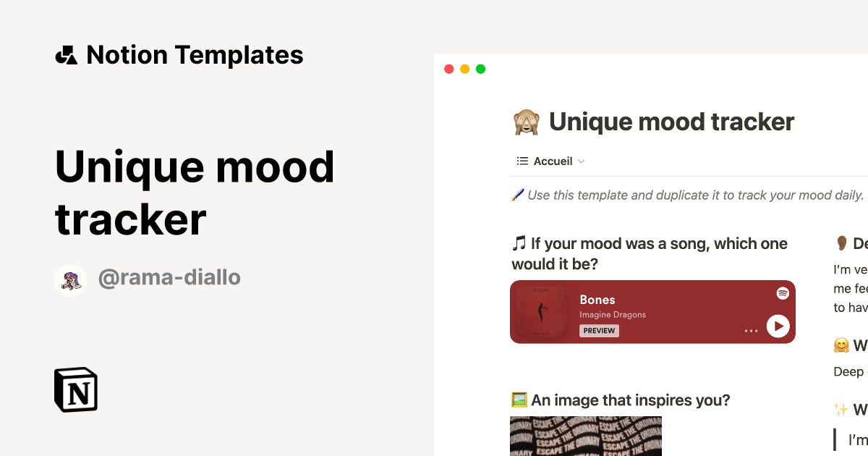This screenshot has height=456, width=868.
Task: Open the @rama-diallo profile link
Action: [169, 277]
